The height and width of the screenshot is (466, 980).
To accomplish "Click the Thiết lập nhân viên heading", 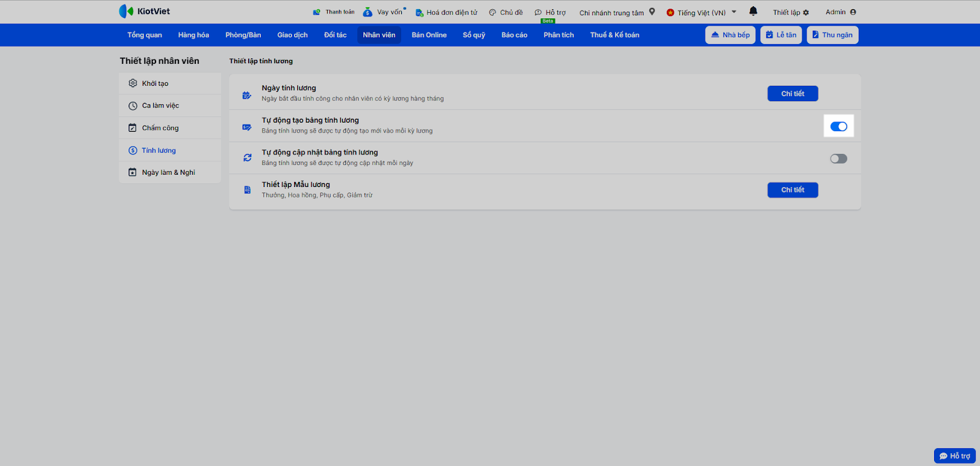I will point(159,61).
